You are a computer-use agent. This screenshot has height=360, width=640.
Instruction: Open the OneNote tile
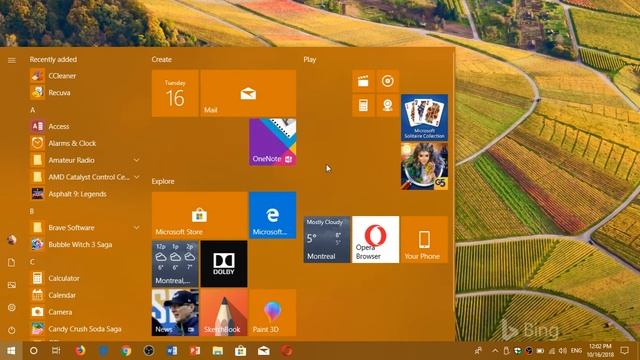[273, 142]
